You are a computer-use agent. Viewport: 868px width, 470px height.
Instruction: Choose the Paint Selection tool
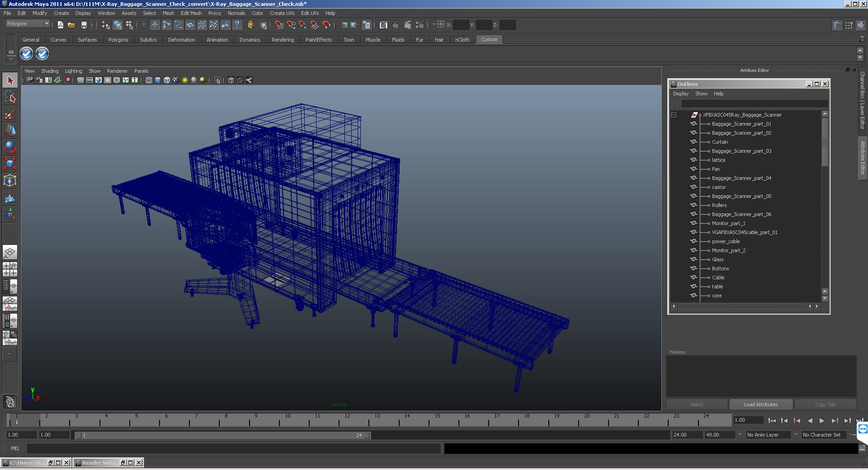[x=10, y=113]
